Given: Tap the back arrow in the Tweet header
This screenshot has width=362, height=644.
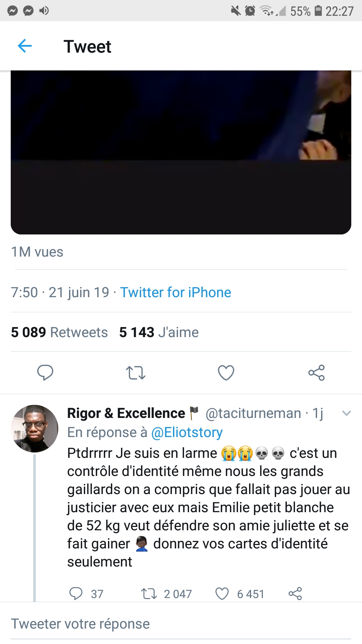Looking at the screenshot, I should (24, 46).
